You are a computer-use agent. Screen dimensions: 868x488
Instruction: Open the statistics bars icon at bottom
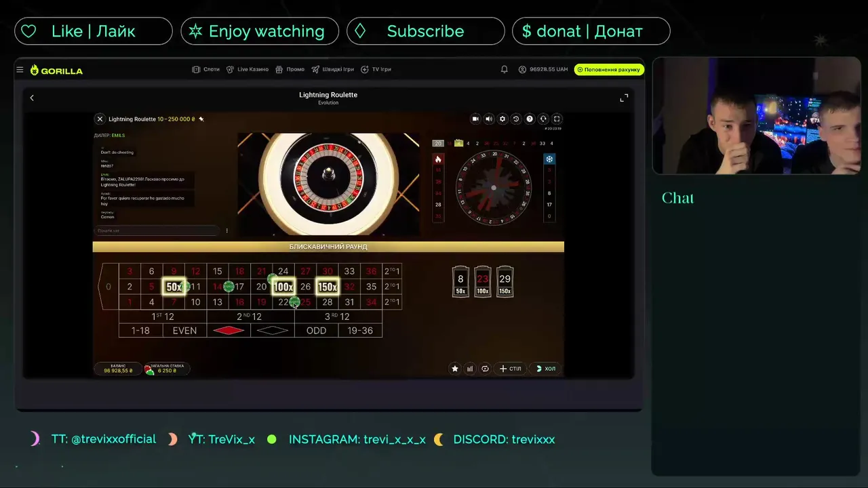(470, 369)
